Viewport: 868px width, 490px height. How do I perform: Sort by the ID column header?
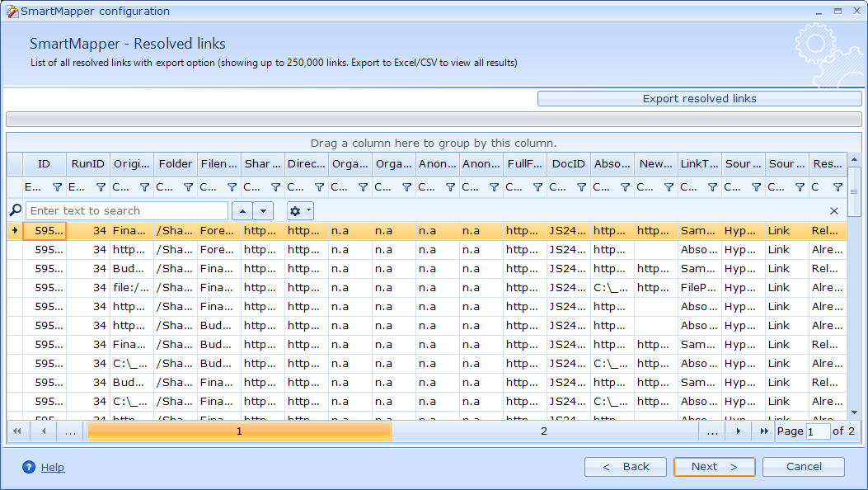[45, 164]
